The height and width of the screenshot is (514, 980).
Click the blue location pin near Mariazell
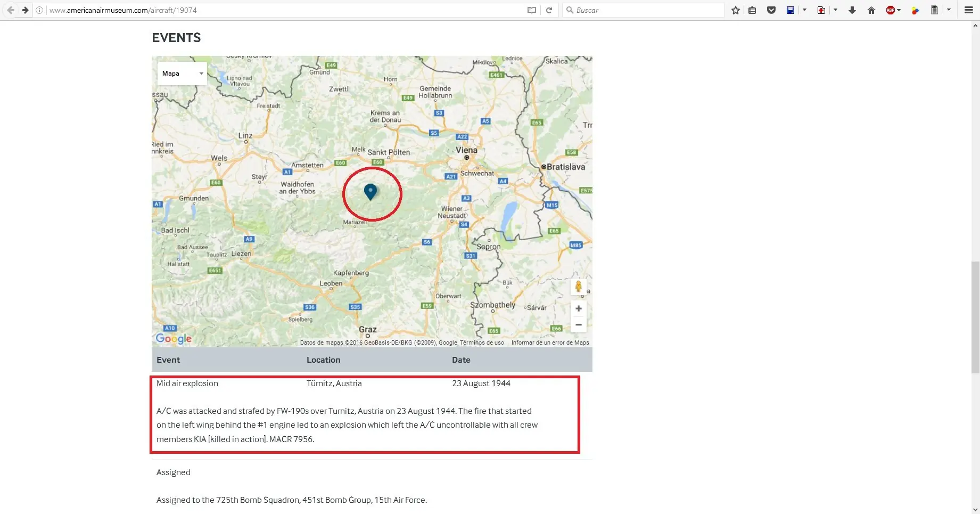coord(370,191)
